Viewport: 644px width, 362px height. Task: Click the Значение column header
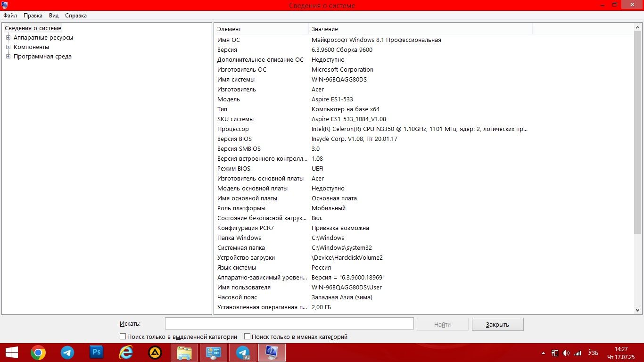421,29
